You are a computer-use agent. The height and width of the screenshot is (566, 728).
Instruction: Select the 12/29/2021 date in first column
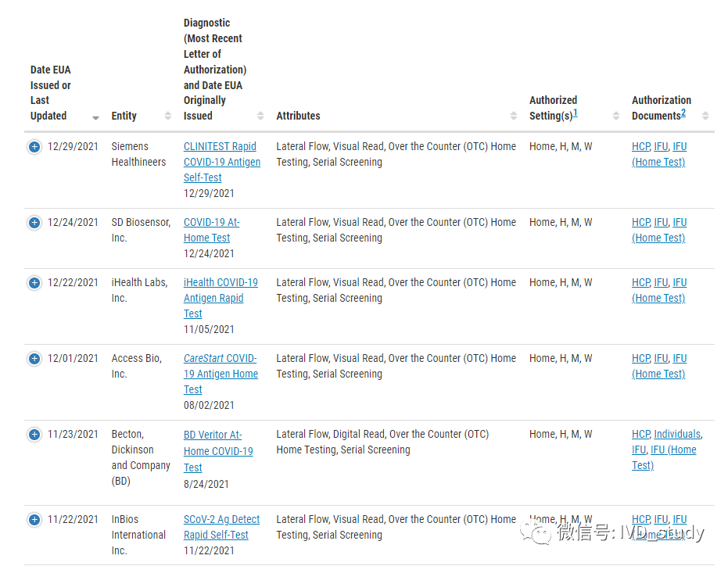(73, 147)
